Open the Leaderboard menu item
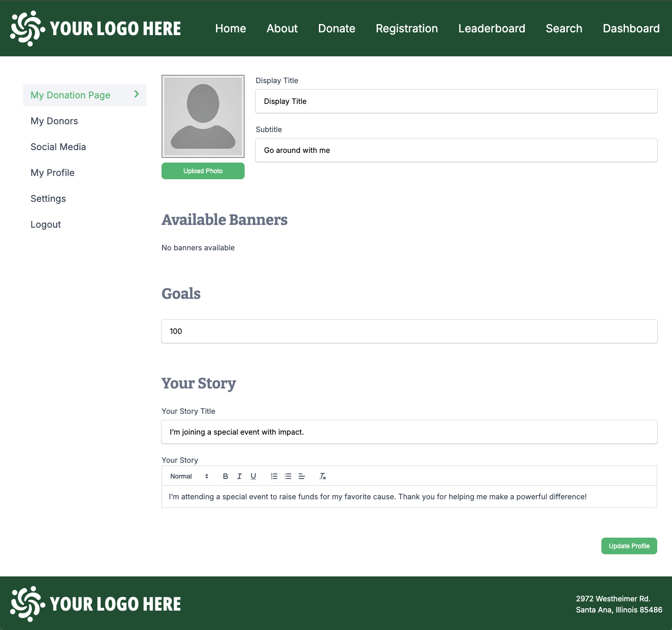This screenshot has width=672, height=630. (492, 29)
